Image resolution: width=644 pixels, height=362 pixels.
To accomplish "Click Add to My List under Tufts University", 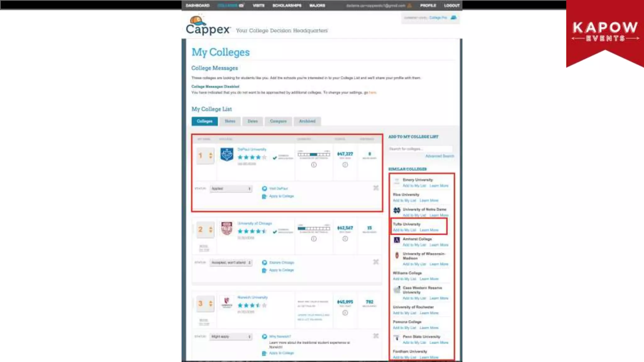I will 404,230.
